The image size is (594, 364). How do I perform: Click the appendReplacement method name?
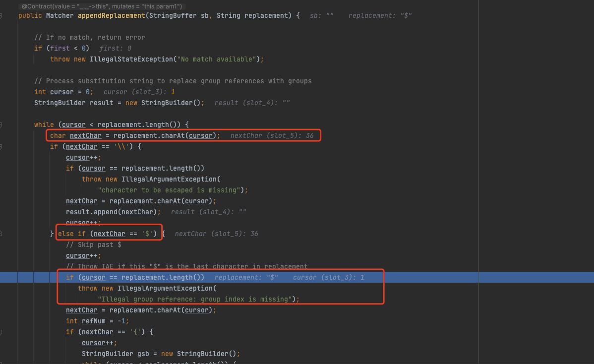112,15
